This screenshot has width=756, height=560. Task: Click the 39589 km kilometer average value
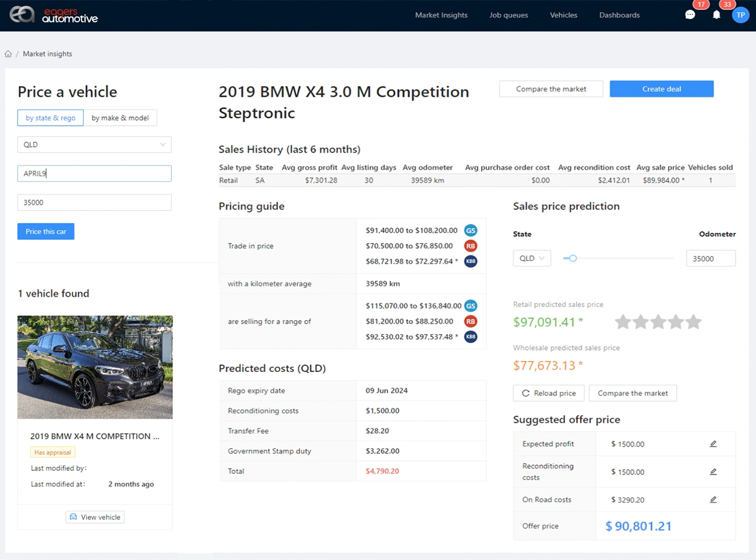click(383, 283)
